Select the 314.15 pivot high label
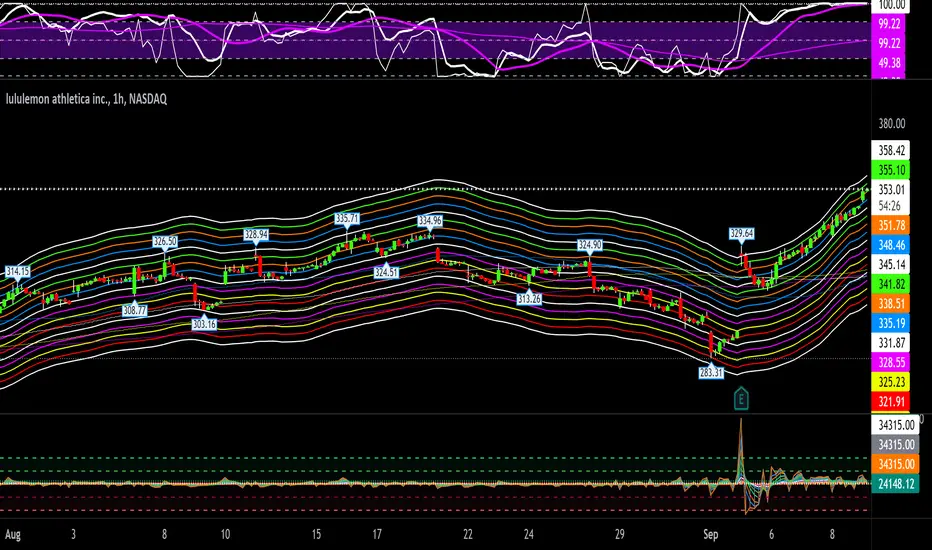 pos(17,272)
